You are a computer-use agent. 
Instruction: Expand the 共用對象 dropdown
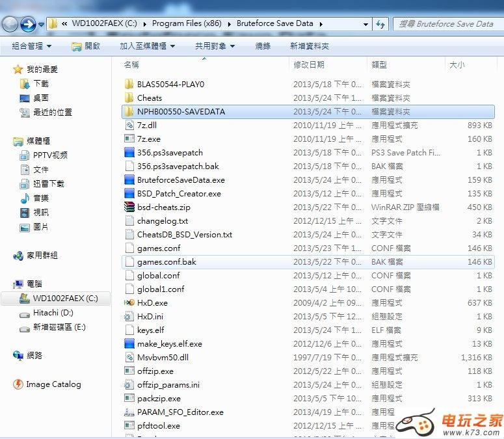pos(215,46)
